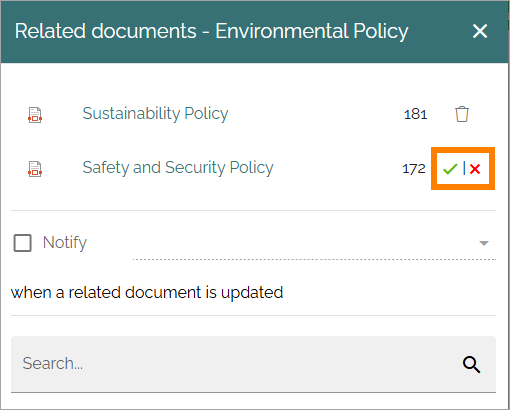Image resolution: width=510 pixels, height=410 pixels.
Task: Select document number 181
Action: point(415,114)
